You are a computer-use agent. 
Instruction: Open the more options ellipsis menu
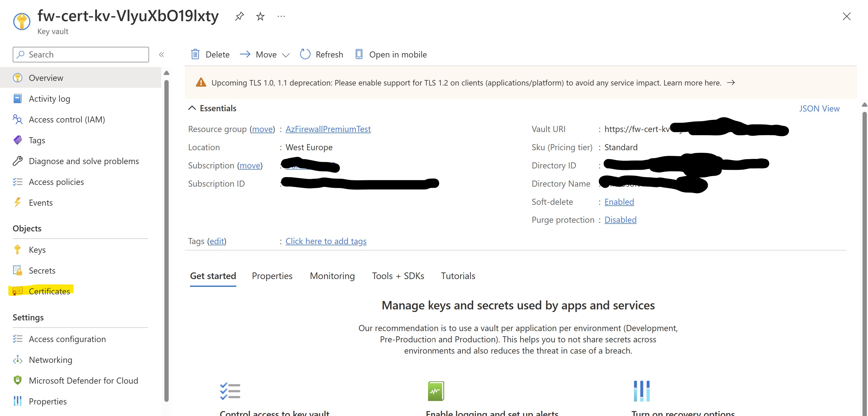click(x=281, y=16)
